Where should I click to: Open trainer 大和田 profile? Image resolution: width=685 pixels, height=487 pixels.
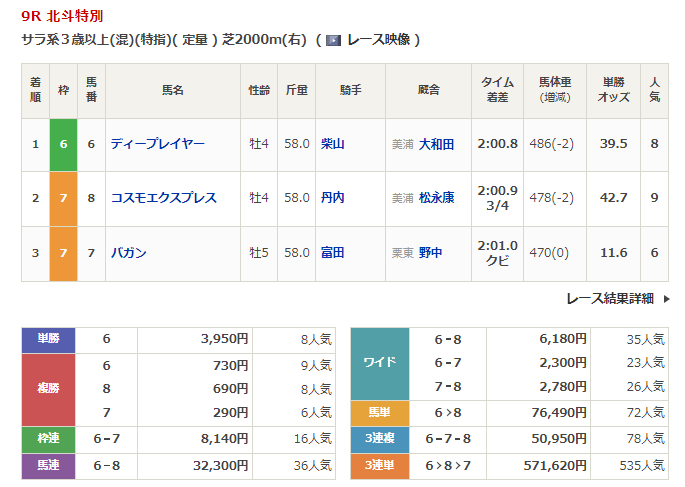tap(437, 144)
